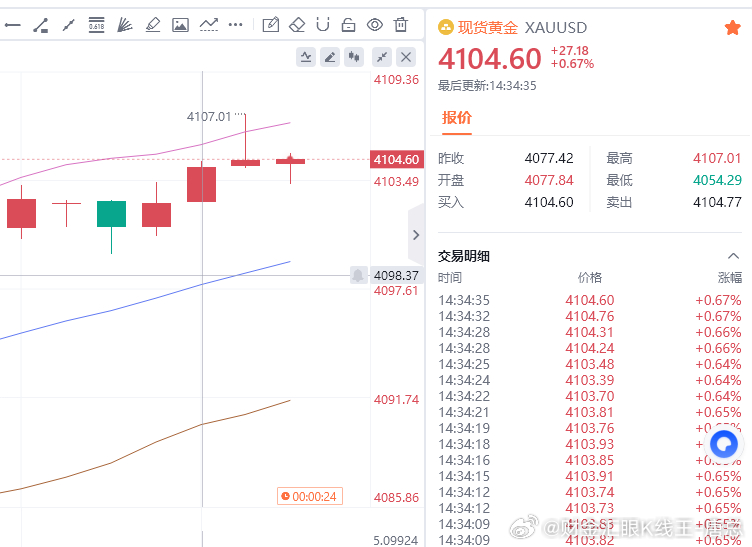Viewport: 752px width, 547px height.
Task: Click the price 4103.39 in trade list
Action: click(x=589, y=380)
